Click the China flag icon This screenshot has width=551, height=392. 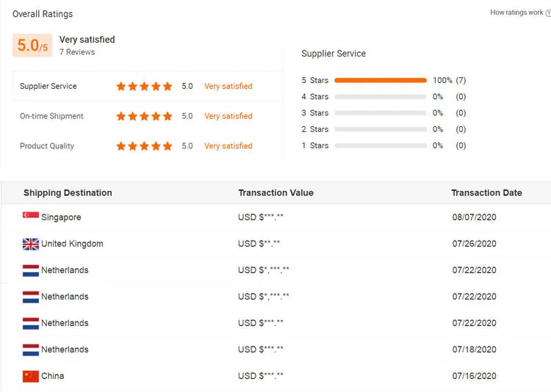[31, 376]
